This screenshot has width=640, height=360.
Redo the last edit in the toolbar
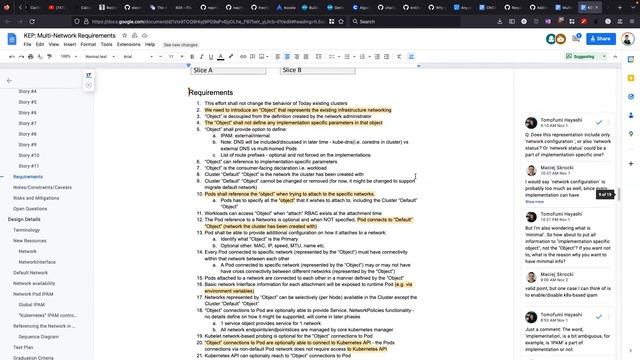click(x=21, y=57)
